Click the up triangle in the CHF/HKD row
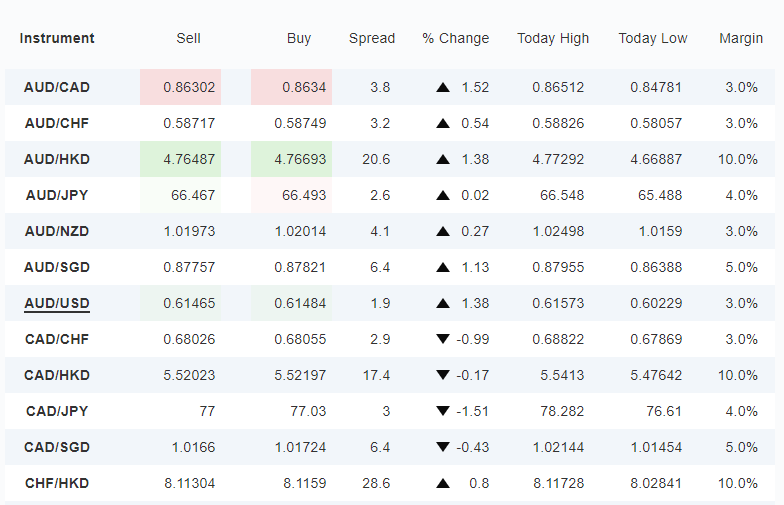The height and width of the screenshot is (505, 784). 442,484
